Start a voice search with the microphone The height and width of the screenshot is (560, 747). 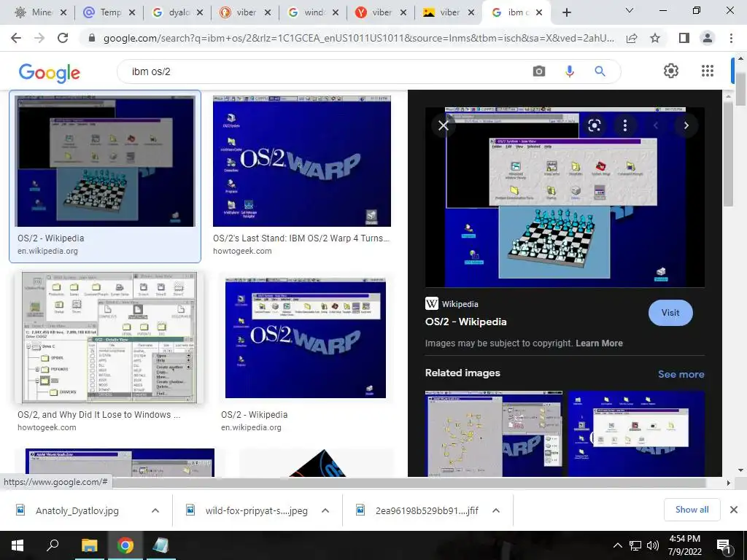[569, 71]
